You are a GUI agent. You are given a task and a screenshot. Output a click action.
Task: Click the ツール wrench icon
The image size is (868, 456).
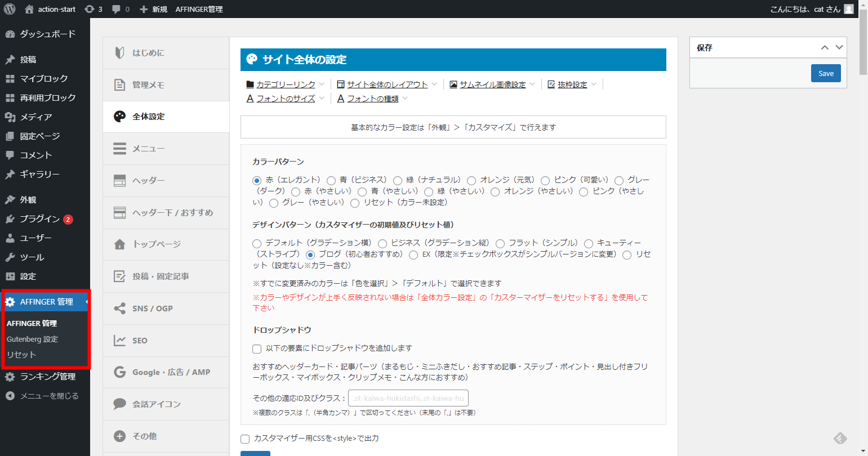click(x=10, y=257)
